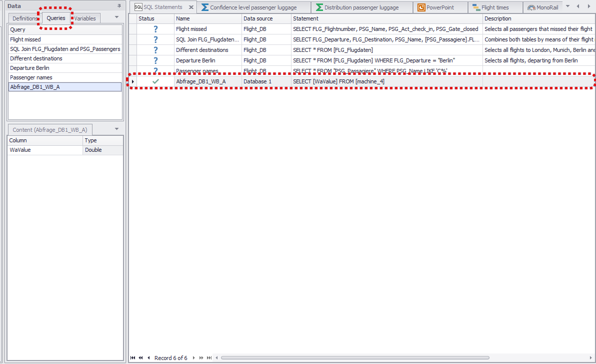596x364 pixels.
Task: Go to previous page of records
Action: [x=141, y=358]
